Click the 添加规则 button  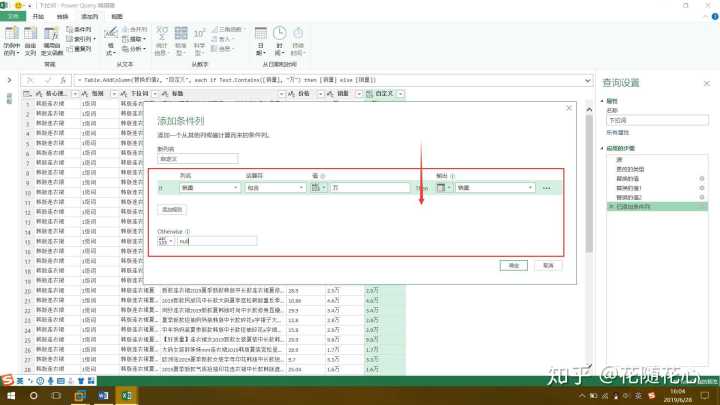(x=173, y=210)
